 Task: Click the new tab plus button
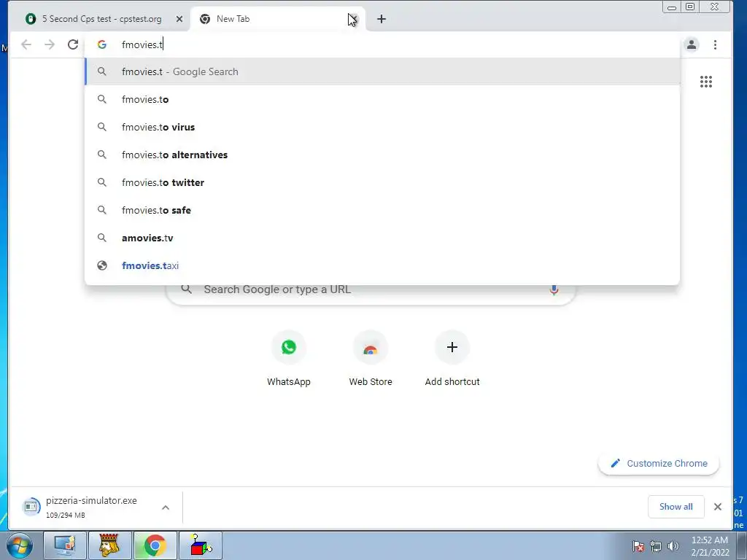tap(381, 19)
